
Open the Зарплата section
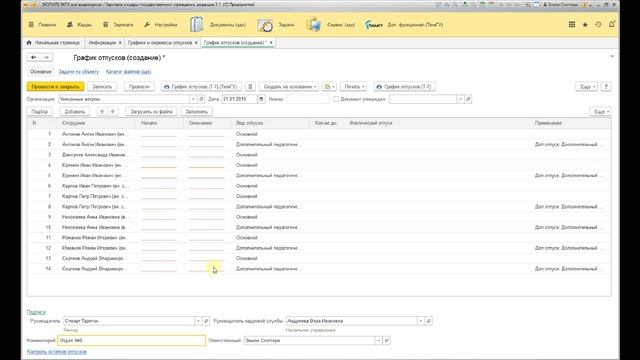(x=118, y=25)
